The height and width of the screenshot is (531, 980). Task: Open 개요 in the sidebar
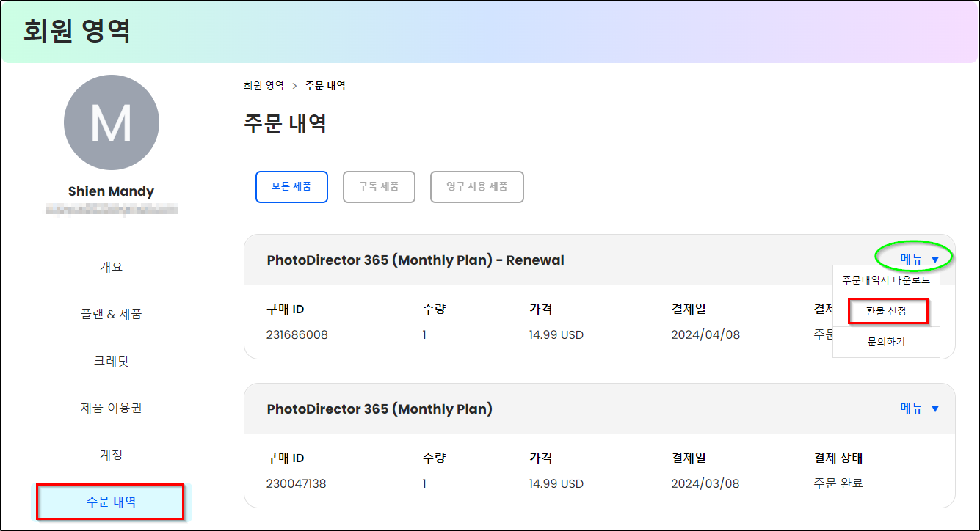tap(112, 267)
